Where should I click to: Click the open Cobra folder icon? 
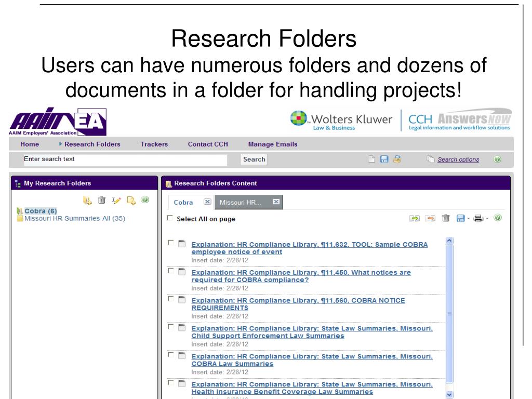20,211
